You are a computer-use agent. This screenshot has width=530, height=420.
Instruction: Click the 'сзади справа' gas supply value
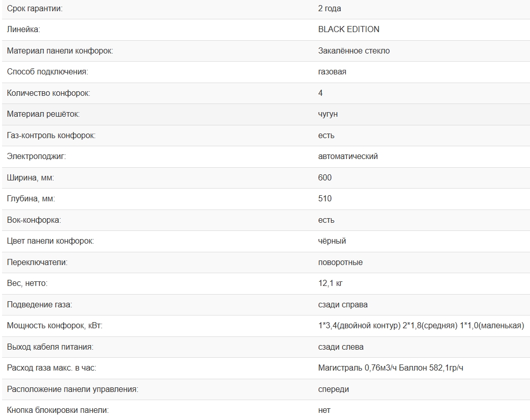pos(342,305)
